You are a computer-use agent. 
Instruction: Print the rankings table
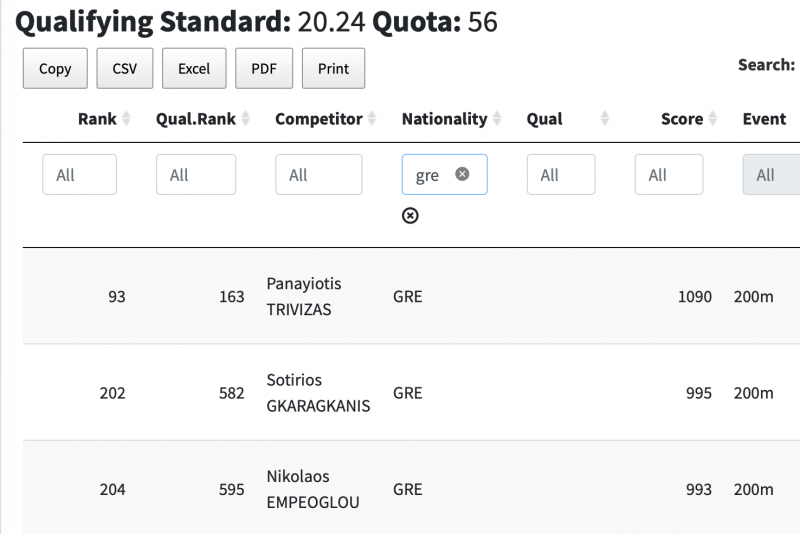(333, 69)
